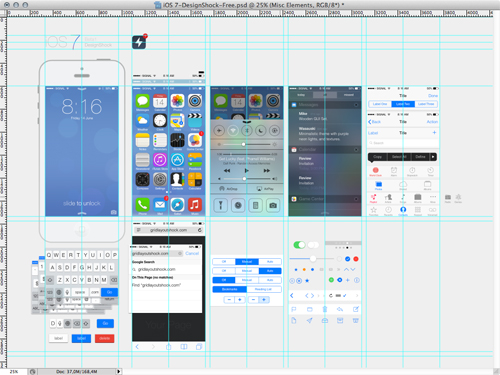
Task: Click the zoom percentage field in status bar
Action: click(x=14, y=371)
